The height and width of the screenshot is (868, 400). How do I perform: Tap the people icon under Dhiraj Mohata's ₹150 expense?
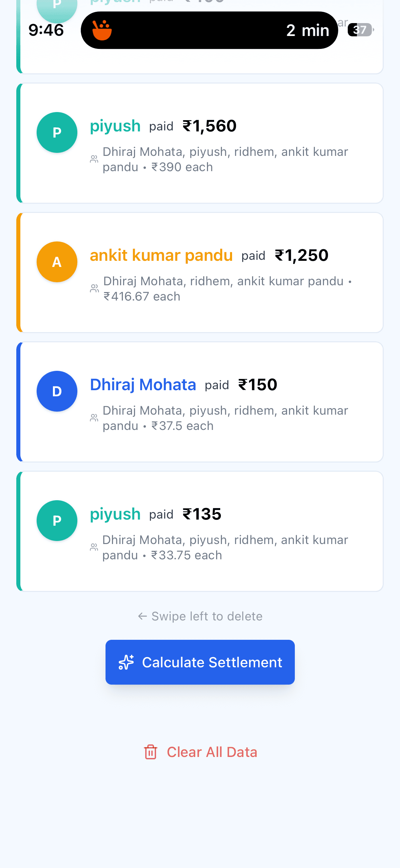coord(94,418)
